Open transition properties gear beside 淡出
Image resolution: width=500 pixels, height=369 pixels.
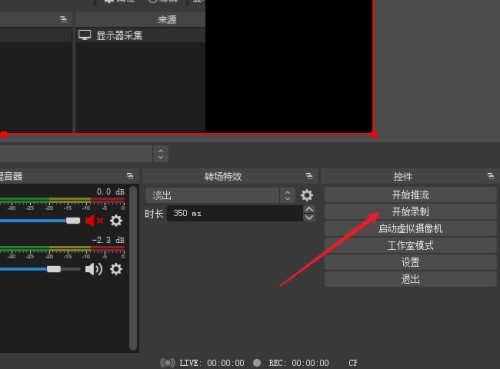click(x=307, y=195)
